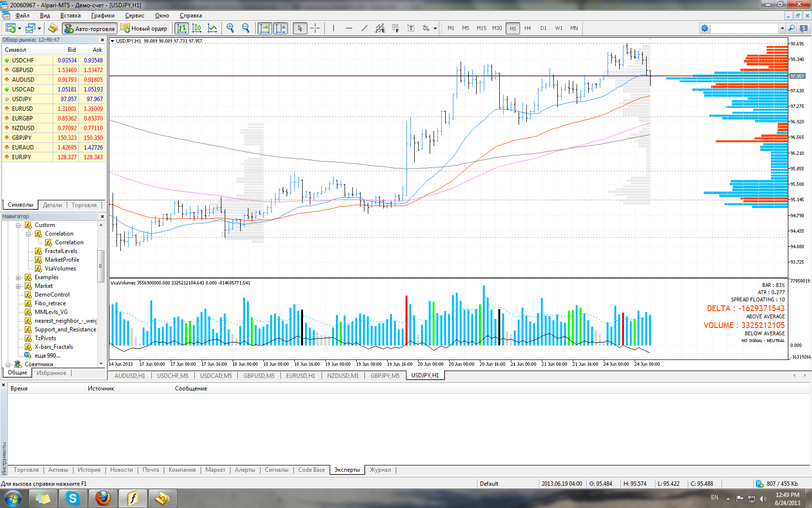Viewport: 812px width, 508px height.
Task: Expand the Examples indicators folder
Action: (18, 277)
